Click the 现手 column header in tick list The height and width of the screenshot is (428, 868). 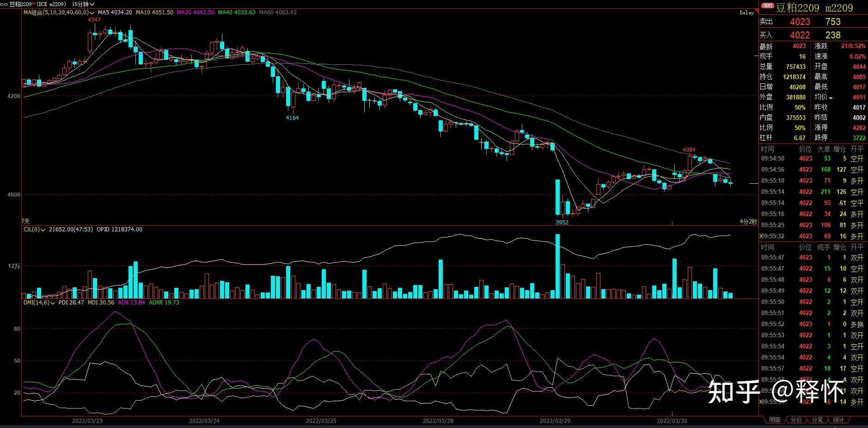[x=824, y=248]
